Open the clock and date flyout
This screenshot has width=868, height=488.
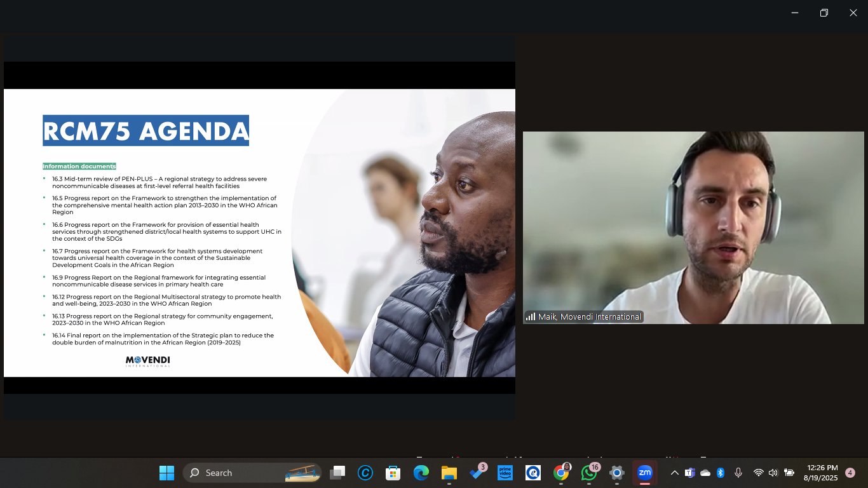[x=821, y=473]
